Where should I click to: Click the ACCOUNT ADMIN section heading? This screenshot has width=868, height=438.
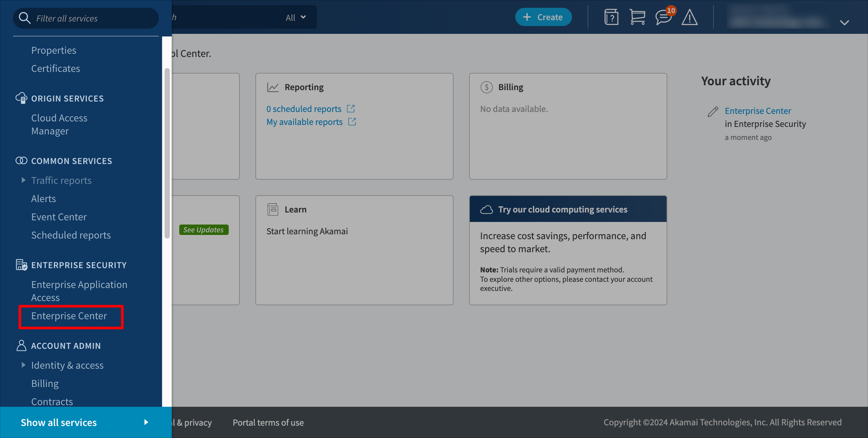[66, 346]
